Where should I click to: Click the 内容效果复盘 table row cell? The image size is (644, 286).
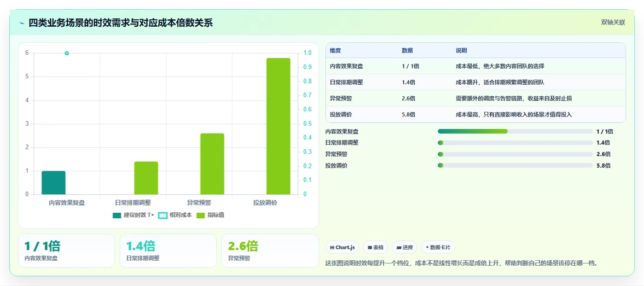[347, 66]
